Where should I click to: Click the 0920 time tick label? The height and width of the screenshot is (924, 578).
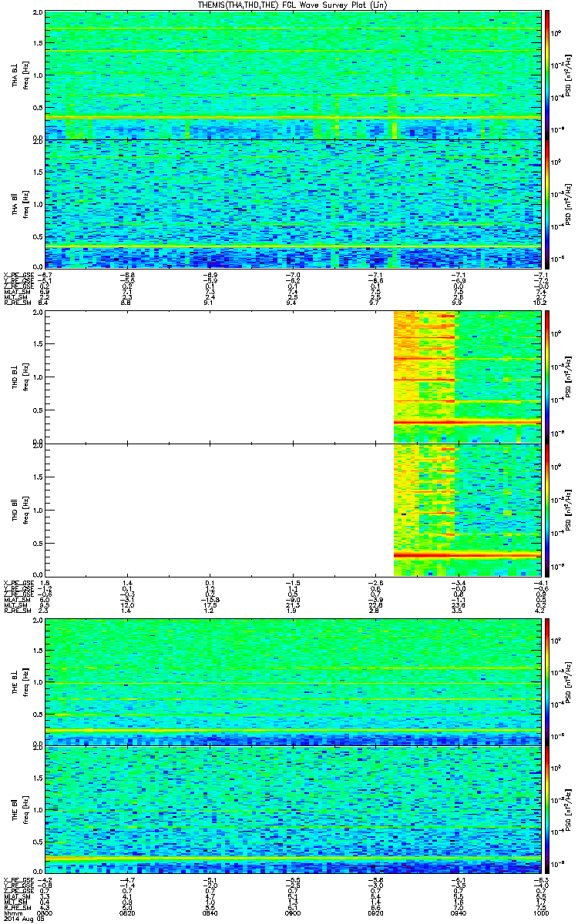(375, 913)
